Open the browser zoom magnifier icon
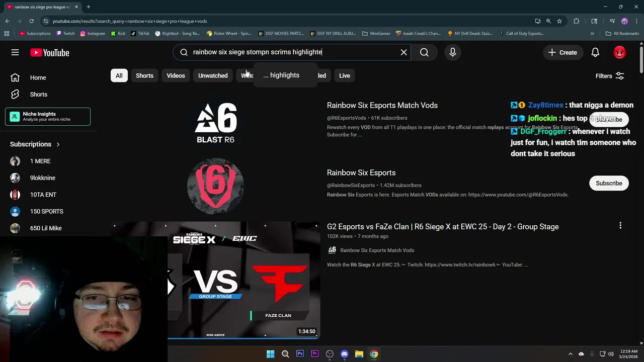 (548, 21)
